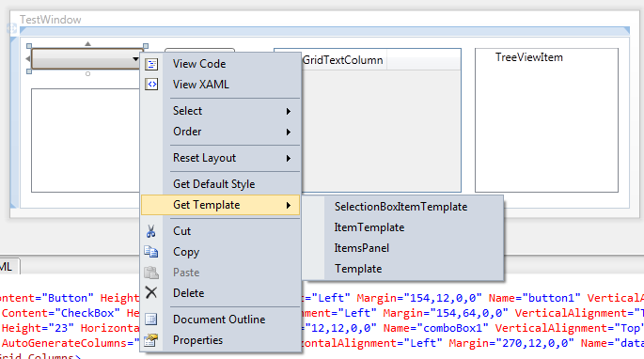
Task: Click the Copy pages icon
Action: tap(150, 251)
